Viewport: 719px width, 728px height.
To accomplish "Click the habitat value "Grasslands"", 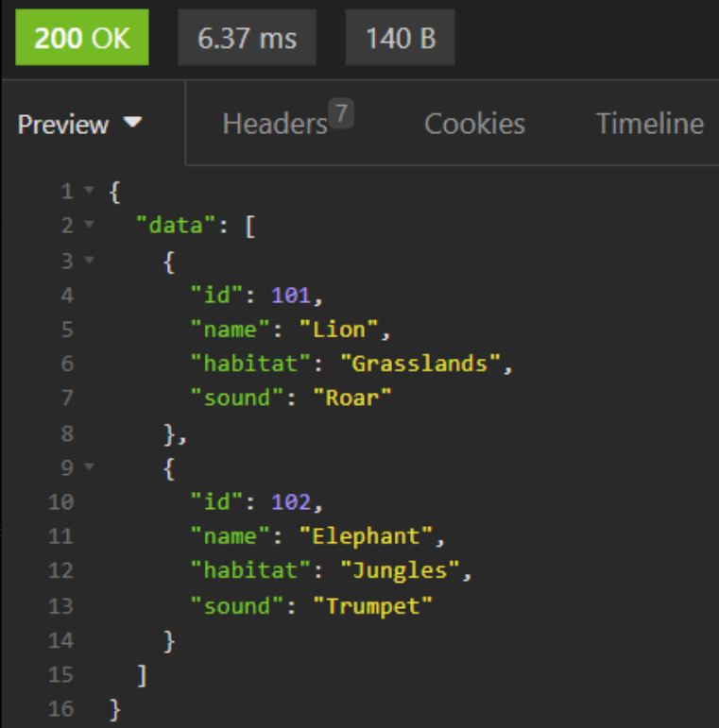I will click(420, 364).
